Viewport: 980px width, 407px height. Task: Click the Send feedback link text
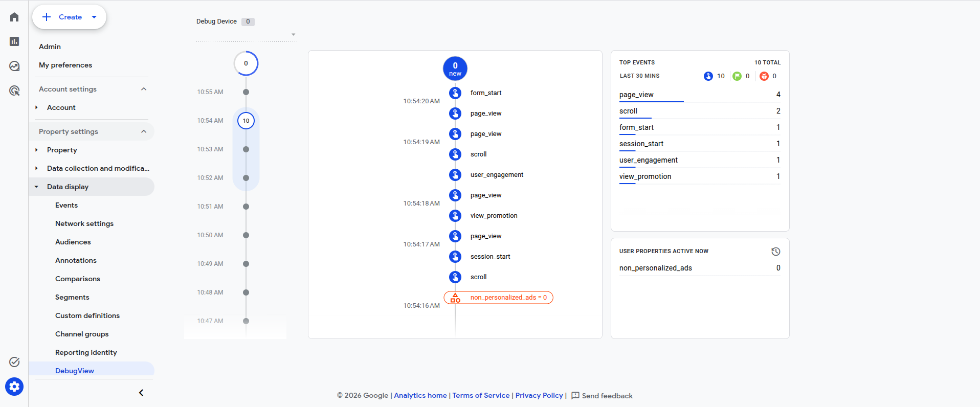click(x=607, y=396)
